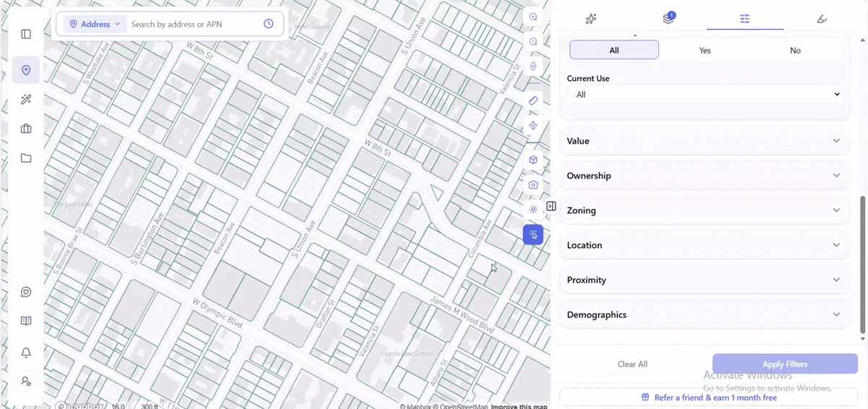
Task: Switch to the layers tab
Action: (668, 19)
